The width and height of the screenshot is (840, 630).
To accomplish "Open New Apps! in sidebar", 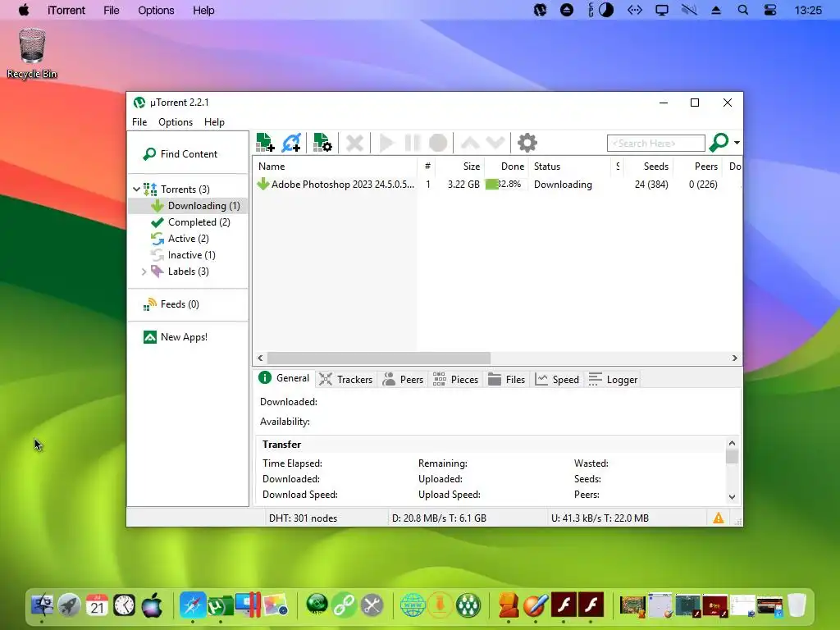I will pyautogui.click(x=184, y=337).
